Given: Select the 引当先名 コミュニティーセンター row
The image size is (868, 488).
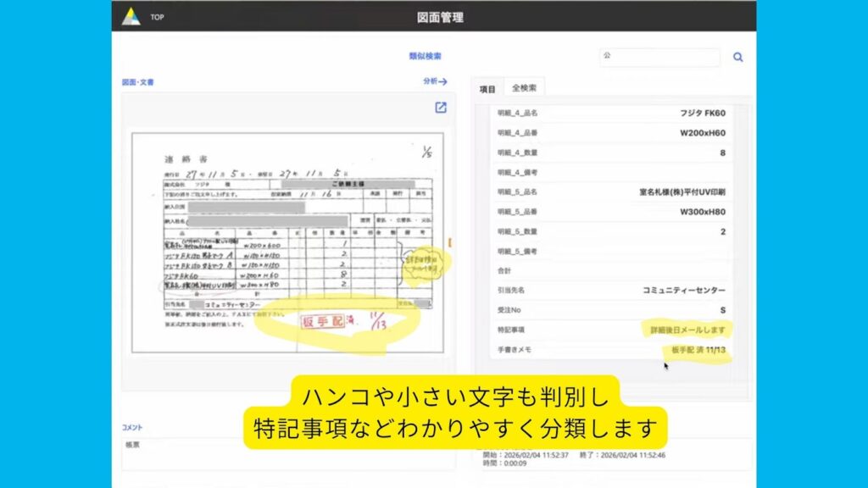Looking at the screenshot, I should tap(611, 291).
